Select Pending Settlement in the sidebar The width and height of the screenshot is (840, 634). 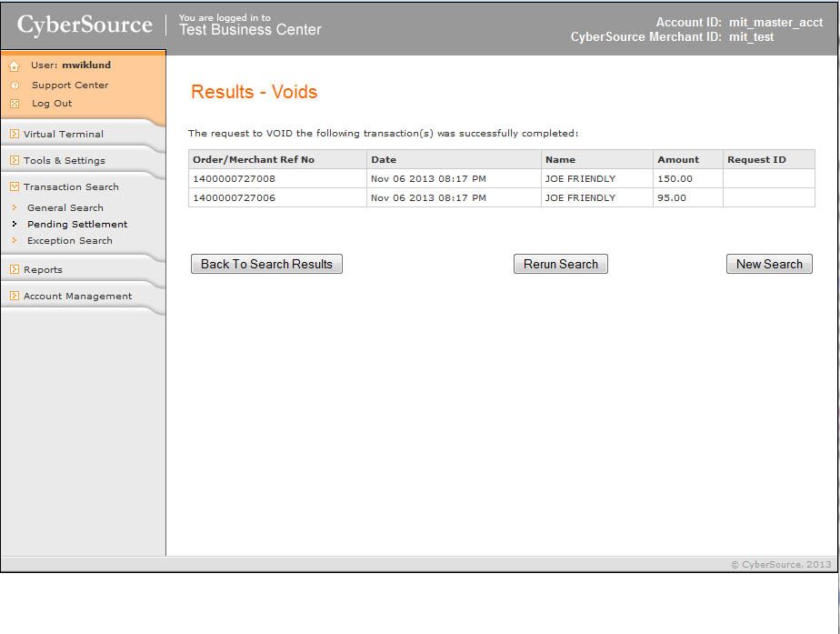(x=77, y=224)
